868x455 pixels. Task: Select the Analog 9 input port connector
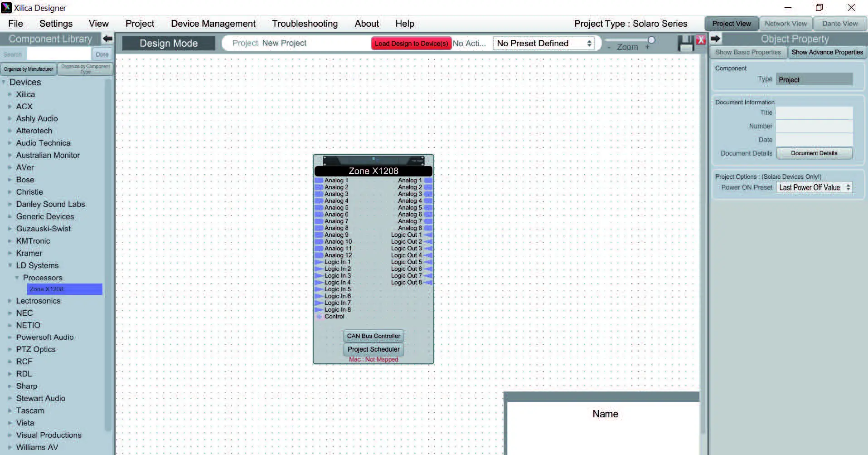319,235
